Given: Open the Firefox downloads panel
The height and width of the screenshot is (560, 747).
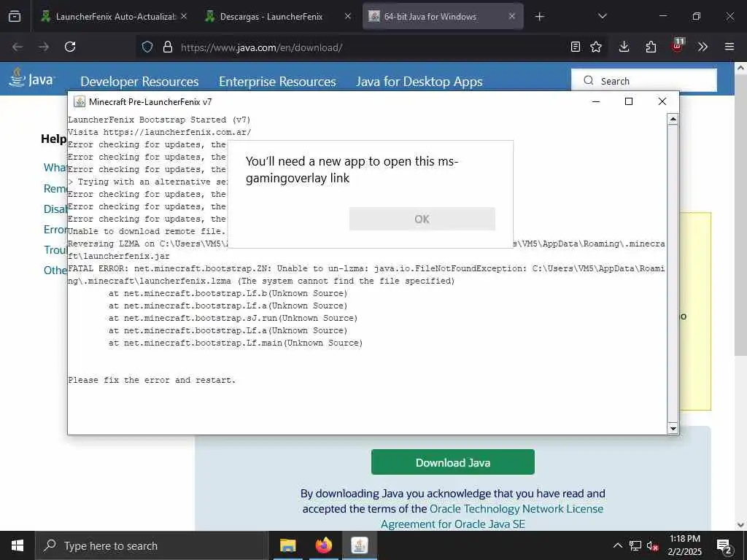Looking at the screenshot, I should (x=624, y=47).
